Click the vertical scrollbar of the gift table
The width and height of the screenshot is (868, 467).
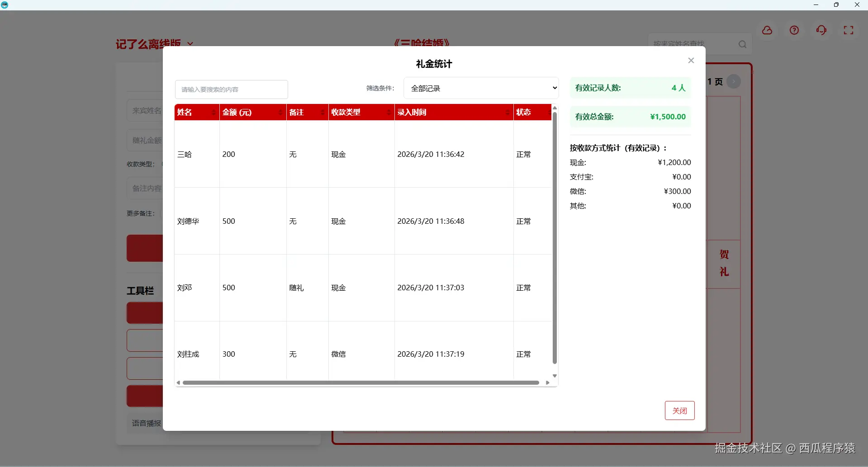click(555, 238)
